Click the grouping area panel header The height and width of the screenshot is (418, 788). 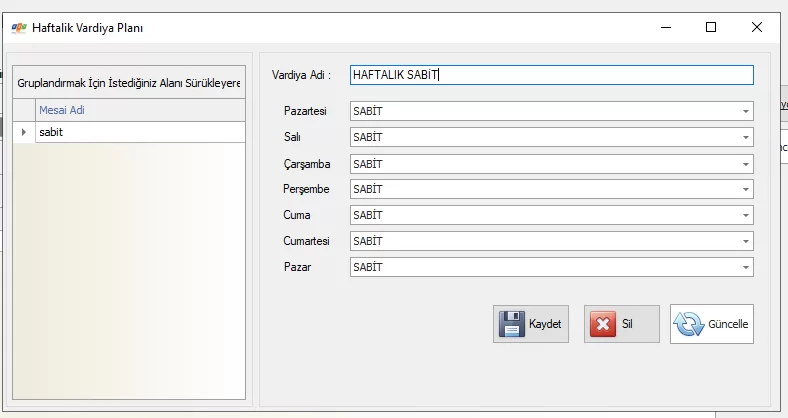128,83
